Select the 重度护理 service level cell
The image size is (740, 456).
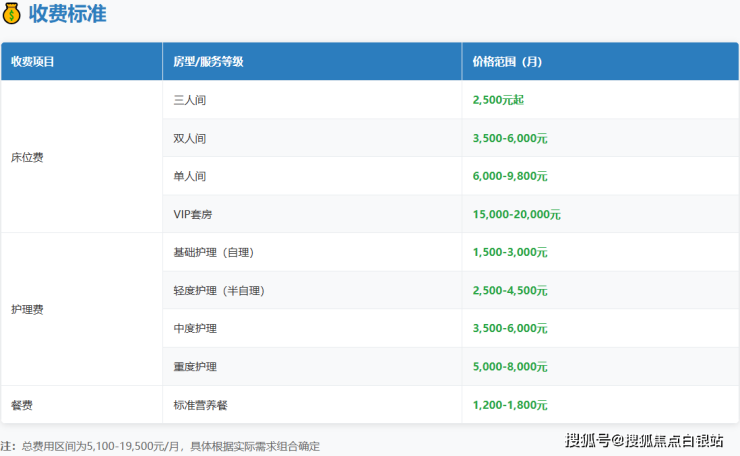point(195,367)
